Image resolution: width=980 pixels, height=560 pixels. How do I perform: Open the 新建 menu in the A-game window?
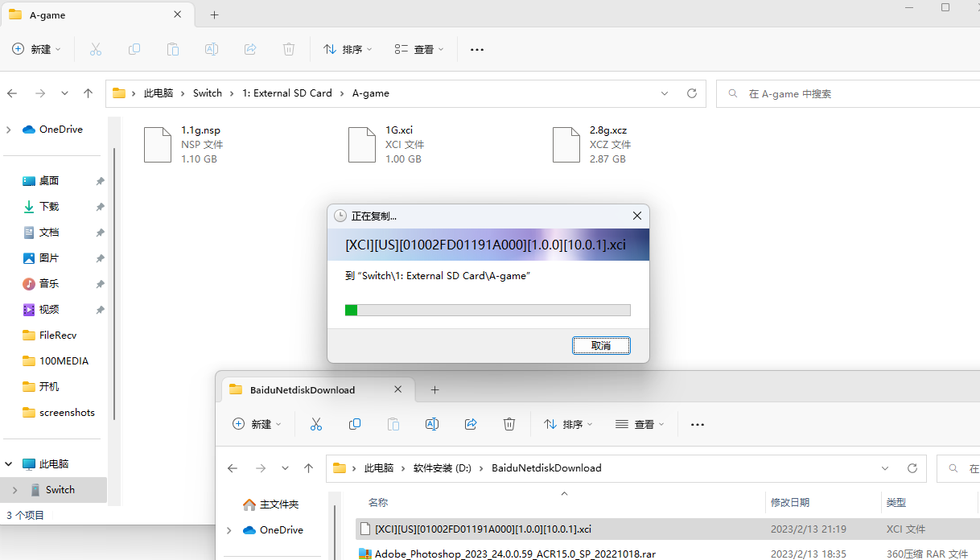coord(37,49)
